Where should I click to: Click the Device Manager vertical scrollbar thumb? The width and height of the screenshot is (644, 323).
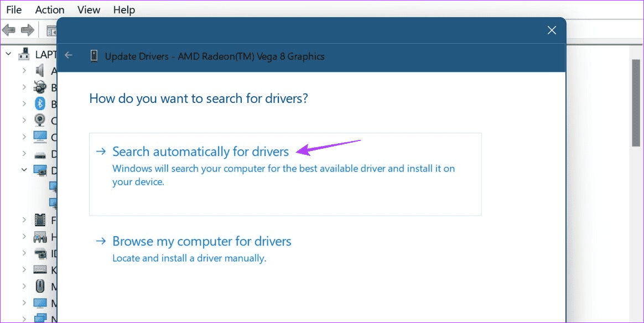(636, 103)
